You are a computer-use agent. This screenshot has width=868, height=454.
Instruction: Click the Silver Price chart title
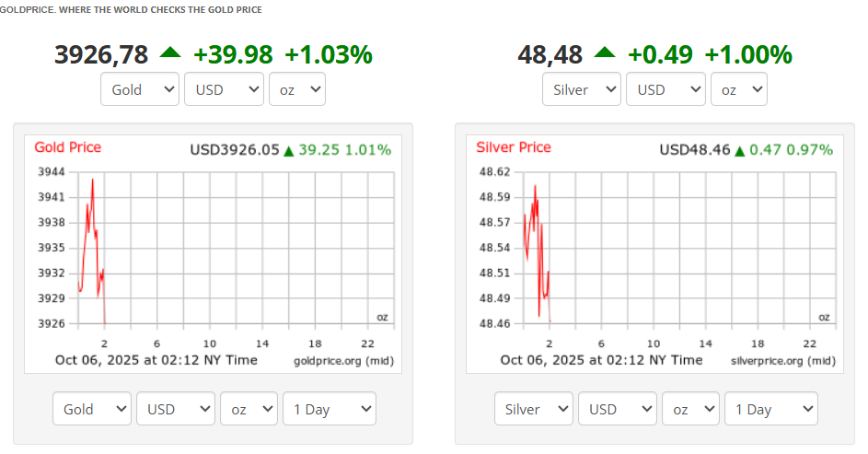tap(514, 147)
